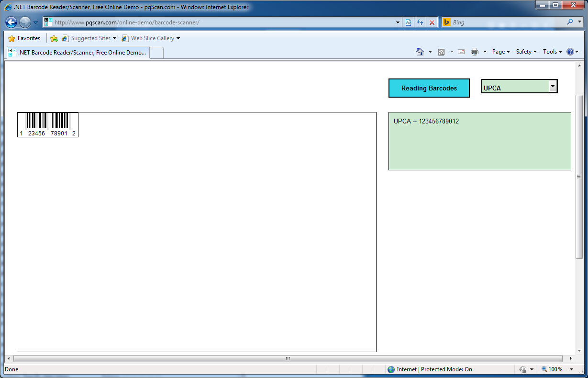Click the browser Forward arrow button
Viewport: 588px width, 378px height.
pyautogui.click(x=25, y=22)
